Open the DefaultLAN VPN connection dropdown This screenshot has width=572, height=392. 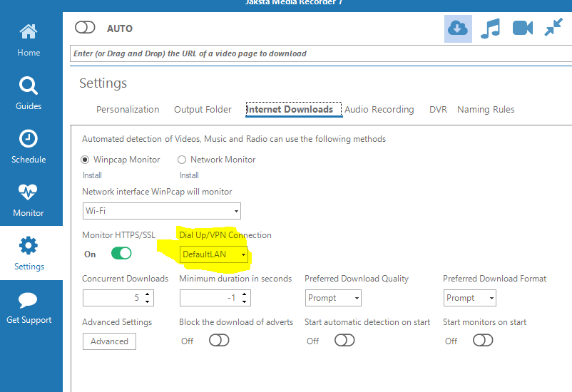tap(214, 254)
